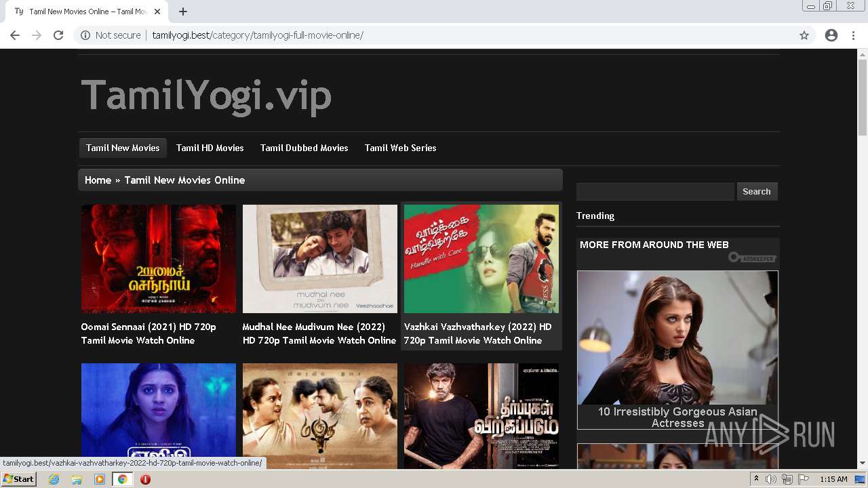The width and height of the screenshot is (868, 488).
Task: Bookmark this page with the star icon
Action: tap(804, 35)
